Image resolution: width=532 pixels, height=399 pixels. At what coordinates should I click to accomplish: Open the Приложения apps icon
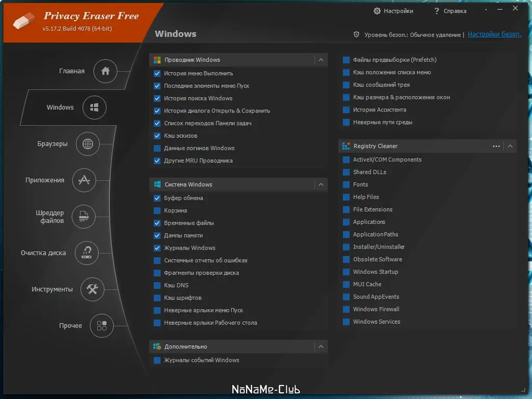[84, 180]
